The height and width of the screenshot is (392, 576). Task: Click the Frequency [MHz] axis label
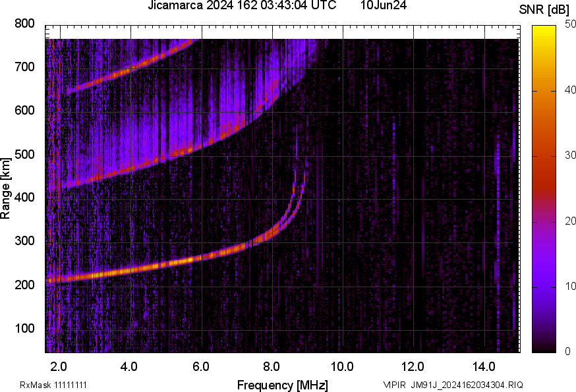[x=282, y=385]
